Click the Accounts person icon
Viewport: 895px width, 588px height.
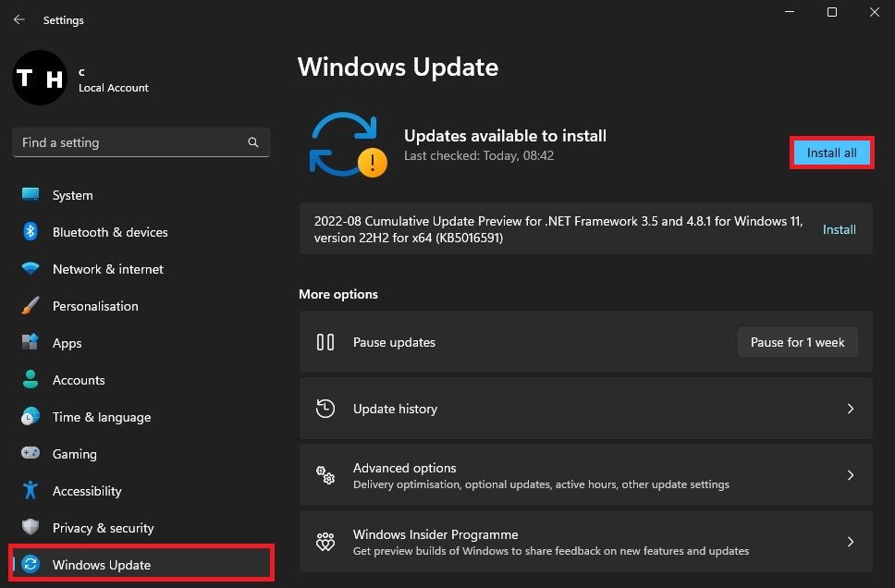coord(31,380)
